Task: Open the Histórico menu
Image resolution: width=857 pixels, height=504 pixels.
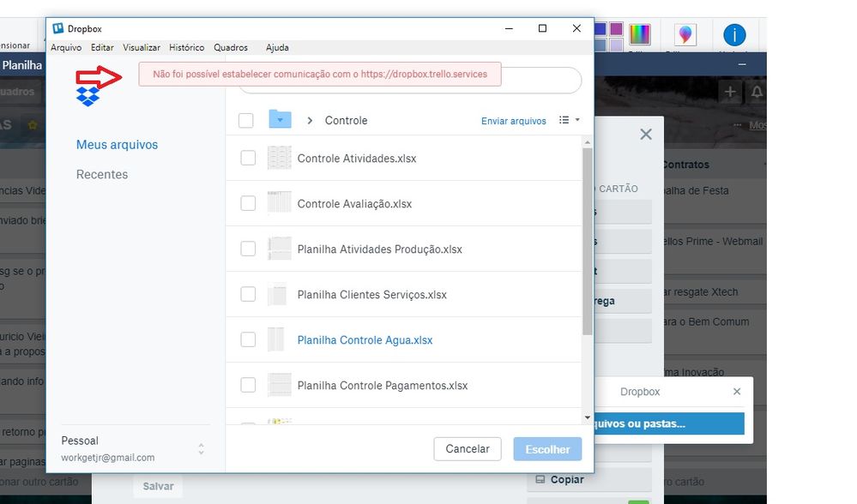Action: point(186,47)
